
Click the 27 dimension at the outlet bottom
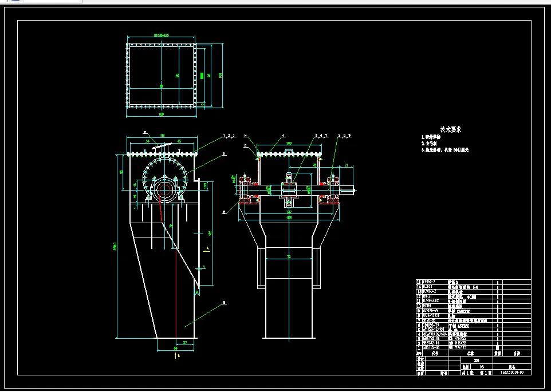(185, 343)
